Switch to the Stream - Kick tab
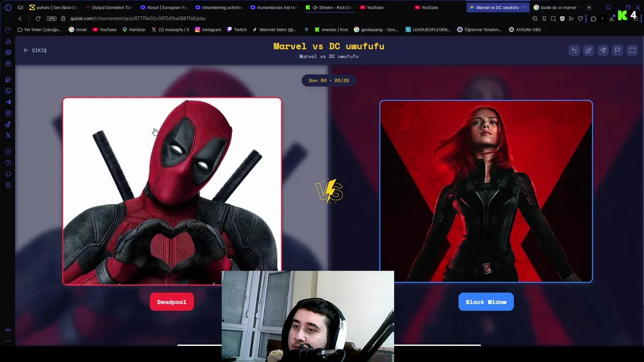The width and height of the screenshot is (644, 362). click(329, 8)
